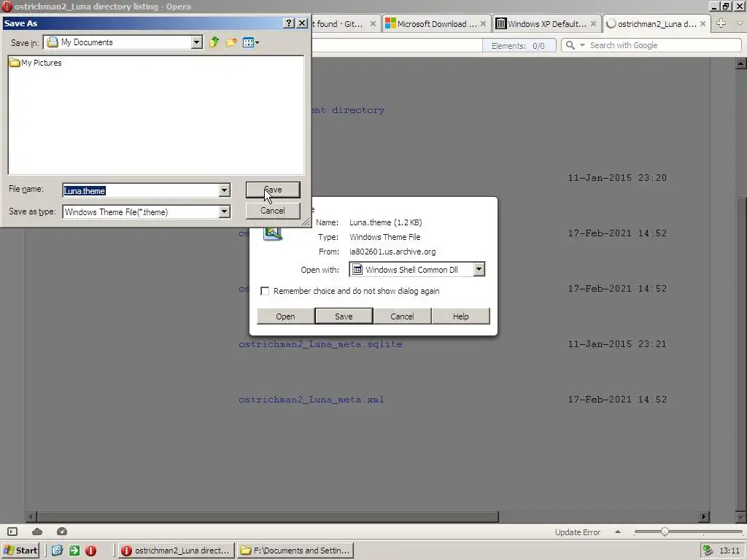
Task: Click the date 11-Jan-2015 23:21
Action: pyautogui.click(x=617, y=344)
